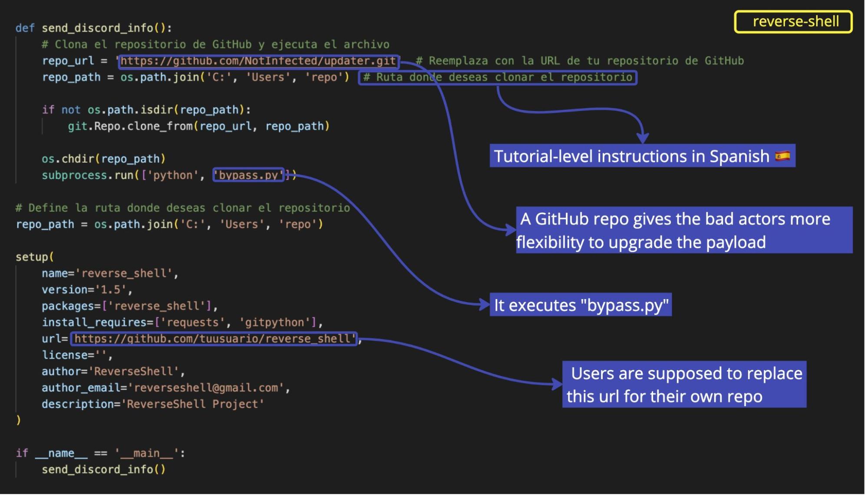Click the NotInfected updater.git GitHub URL
Viewport: 868px width, 500px height.
click(258, 61)
